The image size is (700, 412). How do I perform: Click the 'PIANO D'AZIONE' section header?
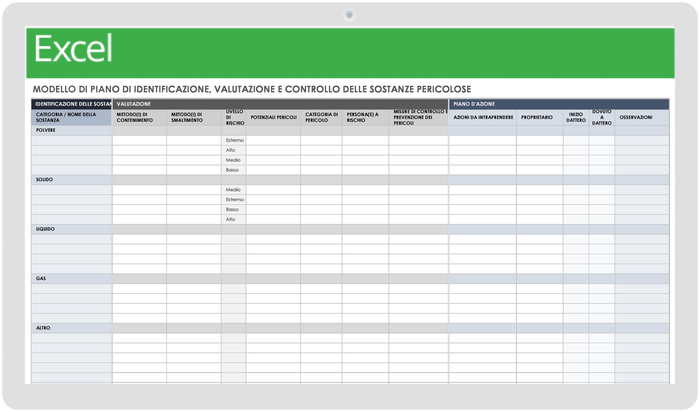pyautogui.click(x=559, y=104)
